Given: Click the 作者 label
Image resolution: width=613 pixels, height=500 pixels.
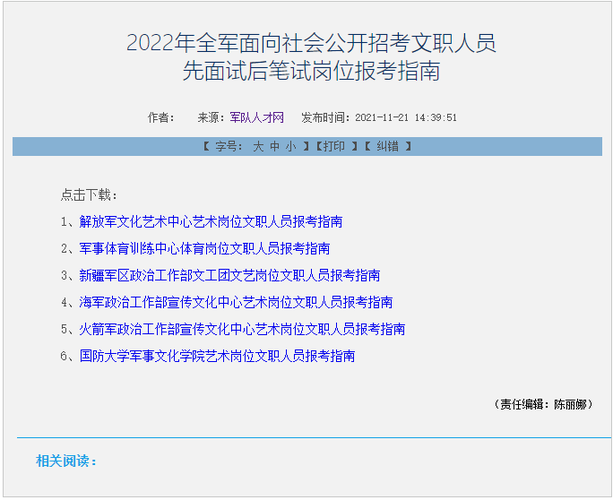Looking at the screenshot, I should tap(161, 117).
